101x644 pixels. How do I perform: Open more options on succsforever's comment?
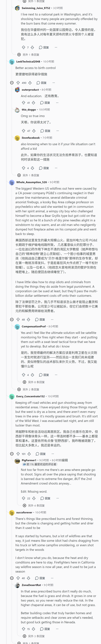52,578
